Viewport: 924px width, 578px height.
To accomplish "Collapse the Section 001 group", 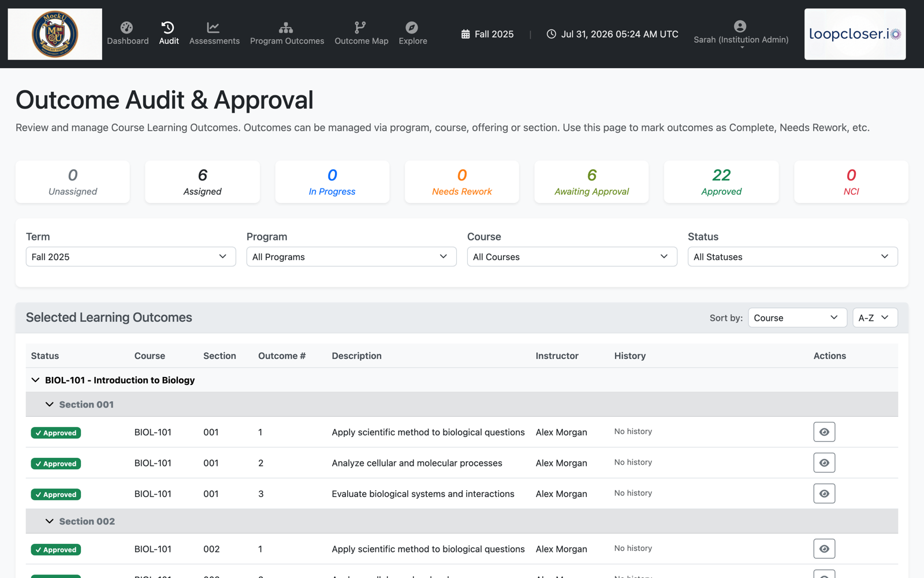I will click(x=50, y=405).
